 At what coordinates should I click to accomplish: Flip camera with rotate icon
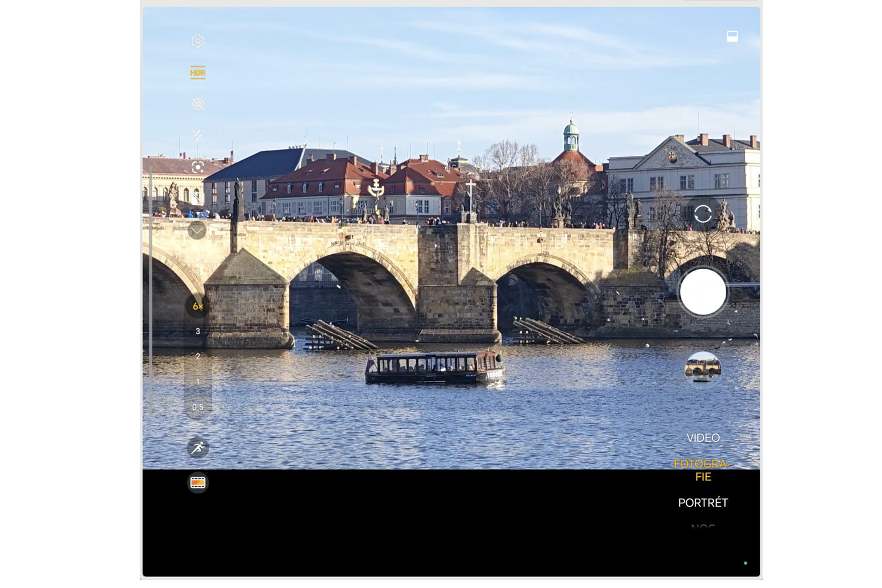coord(703,213)
